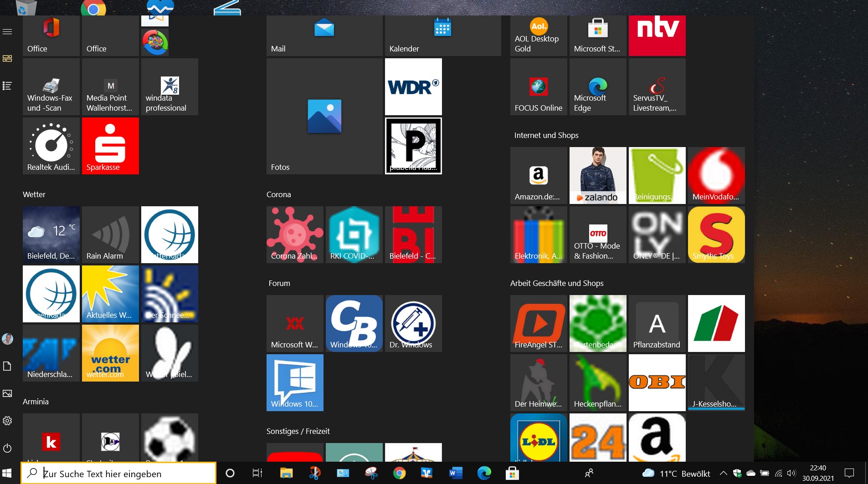Screen dimensions: 868x484
Task: Expand the Start menu navigation pane
Action: [x=7, y=32]
